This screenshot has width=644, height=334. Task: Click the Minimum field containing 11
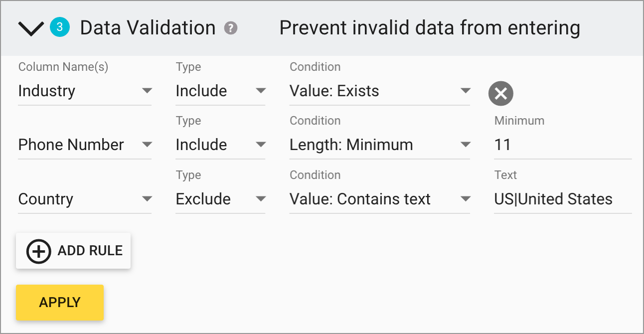[x=562, y=145]
